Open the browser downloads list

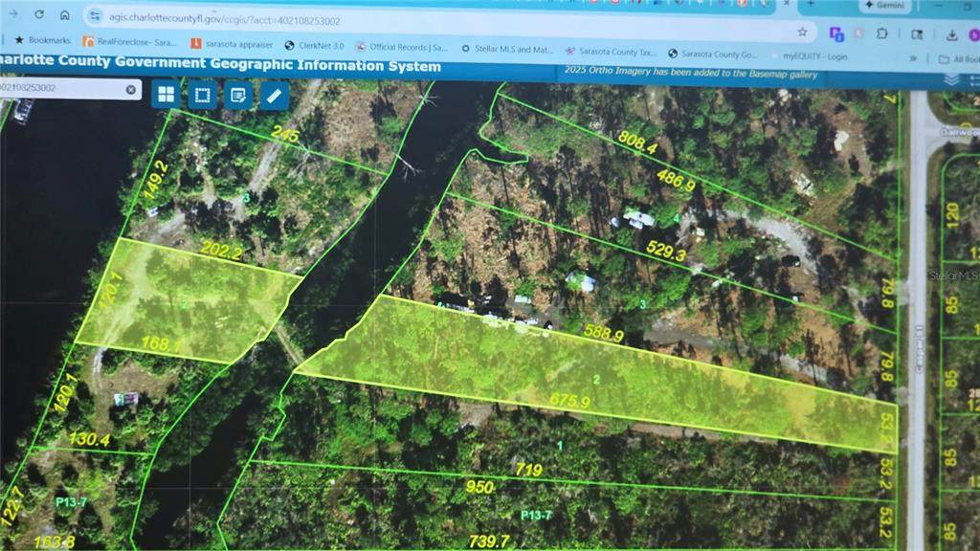coord(952,34)
